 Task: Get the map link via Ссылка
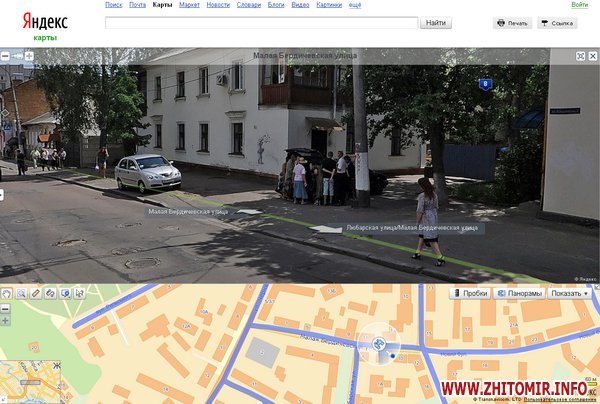click(558, 23)
